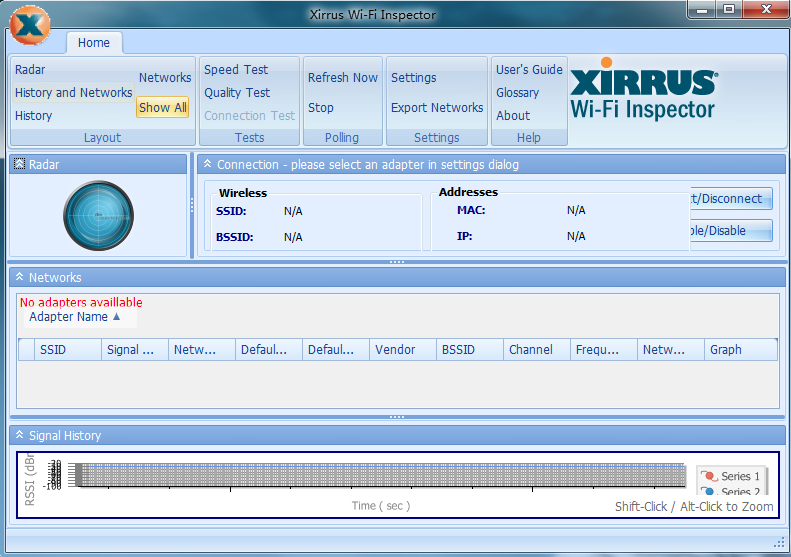Click the resize grip in status bar

(x=778, y=543)
